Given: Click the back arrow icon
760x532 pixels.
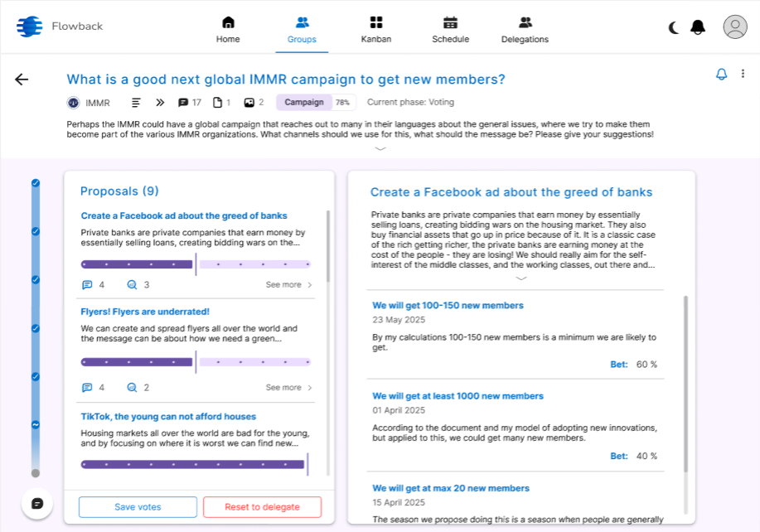Looking at the screenshot, I should click(22, 80).
